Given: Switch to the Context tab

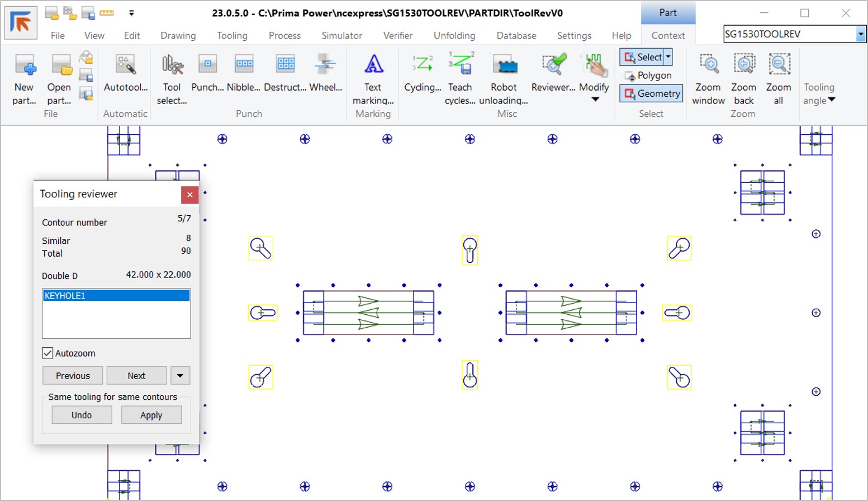Looking at the screenshot, I should [668, 36].
